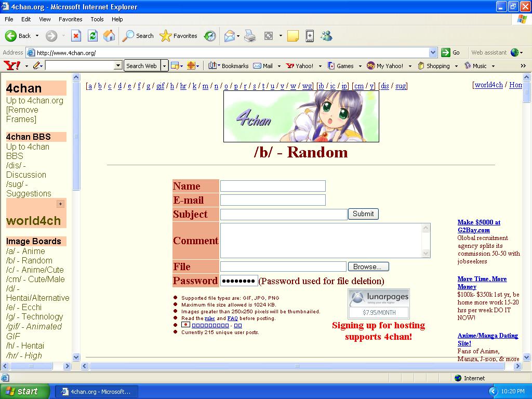This screenshot has width=532, height=399.
Task: Open the /b/ - Random sidebar link
Action: point(29,261)
